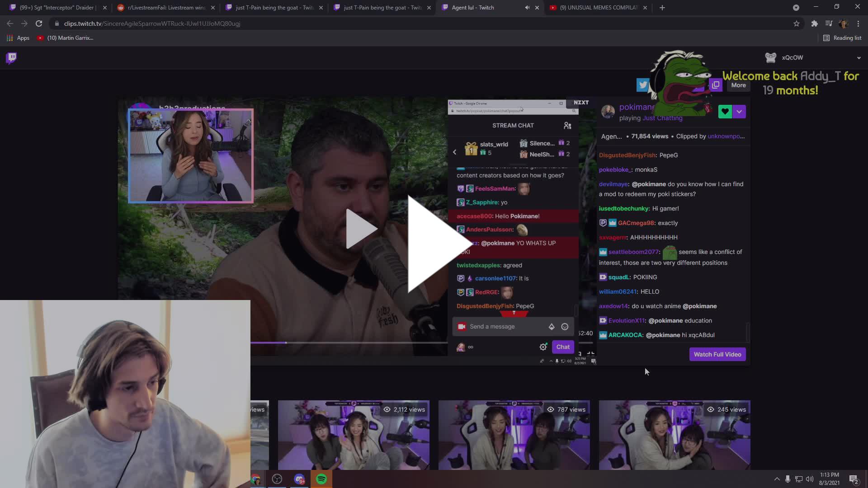
Task: Open the clipper unknownpo... profile link
Action: 726,136
